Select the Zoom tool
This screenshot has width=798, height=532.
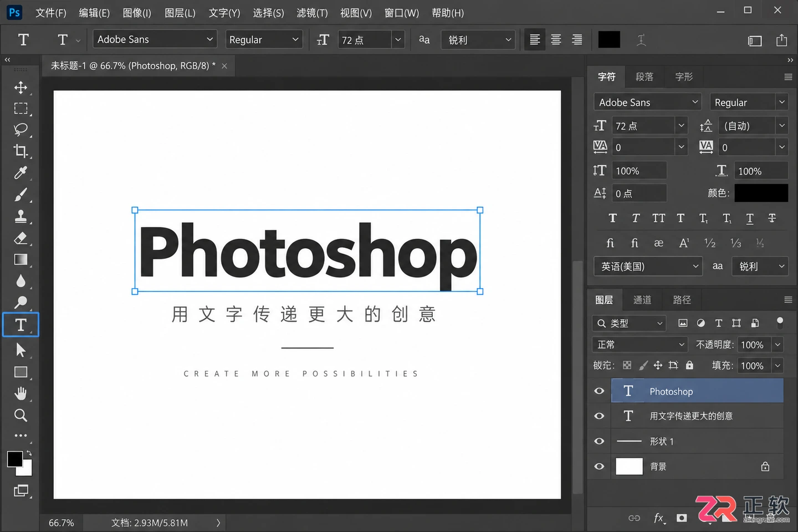(21, 415)
